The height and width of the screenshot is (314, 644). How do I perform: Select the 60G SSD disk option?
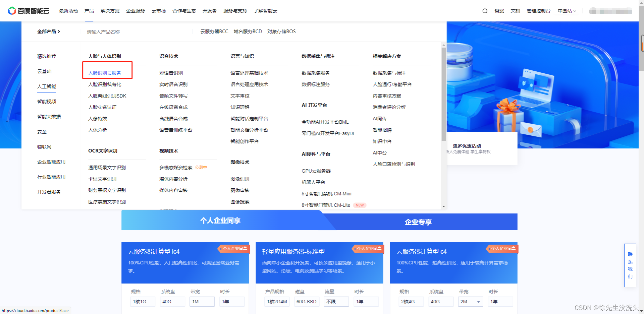307,302
